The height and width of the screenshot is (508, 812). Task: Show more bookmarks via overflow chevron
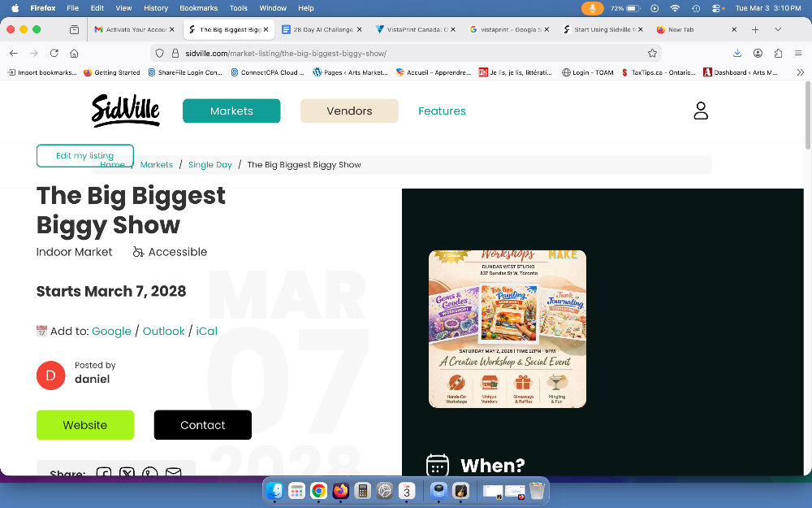coord(801,72)
